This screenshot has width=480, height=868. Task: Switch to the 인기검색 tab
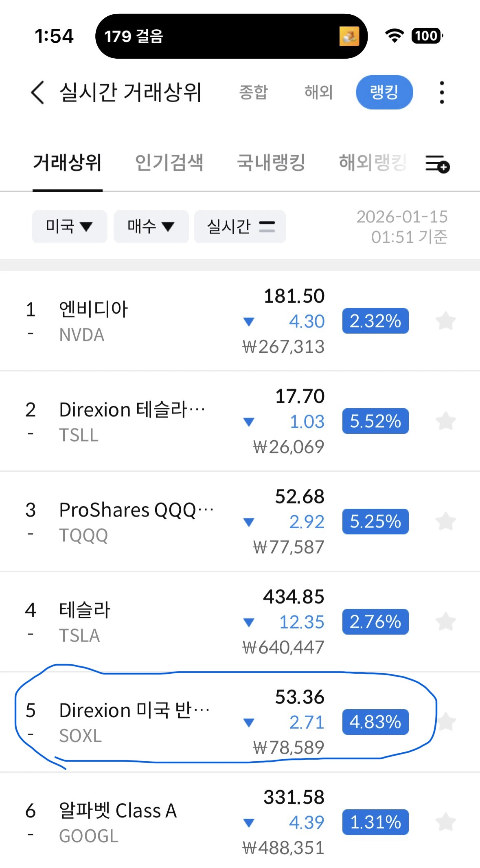coord(169,163)
